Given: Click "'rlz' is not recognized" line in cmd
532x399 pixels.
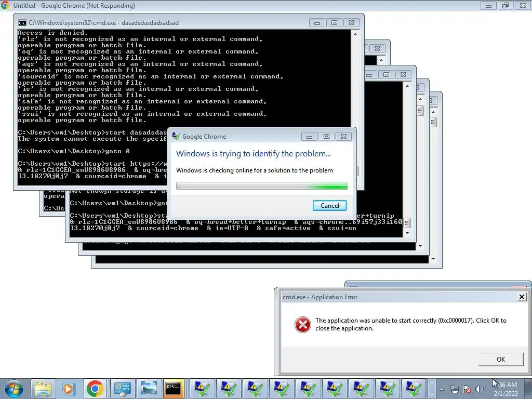Looking at the screenshot, I should pyautogui.click(x=140, y=39).
